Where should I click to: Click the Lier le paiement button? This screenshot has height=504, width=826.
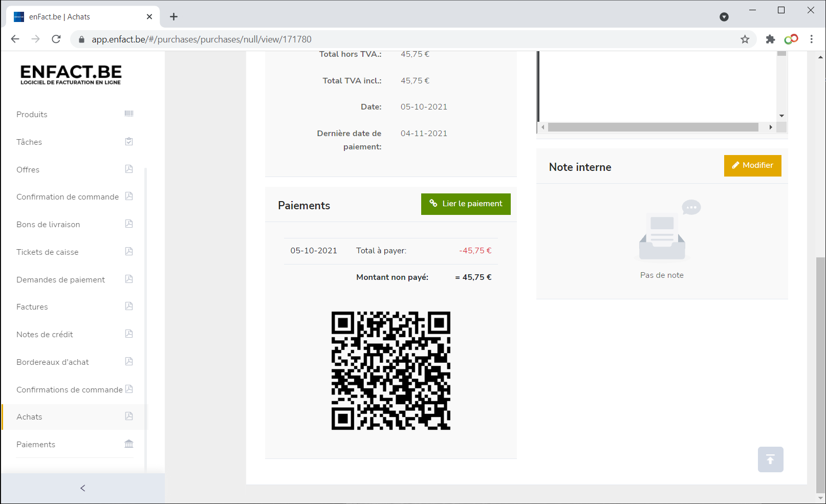click(466, 204)
